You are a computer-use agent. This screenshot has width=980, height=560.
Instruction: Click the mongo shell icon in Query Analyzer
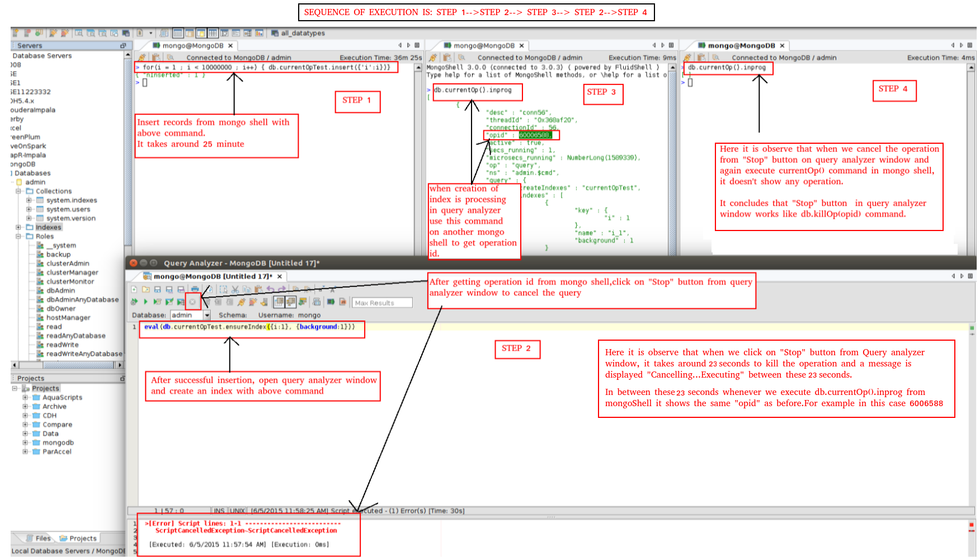pos(331,302)
